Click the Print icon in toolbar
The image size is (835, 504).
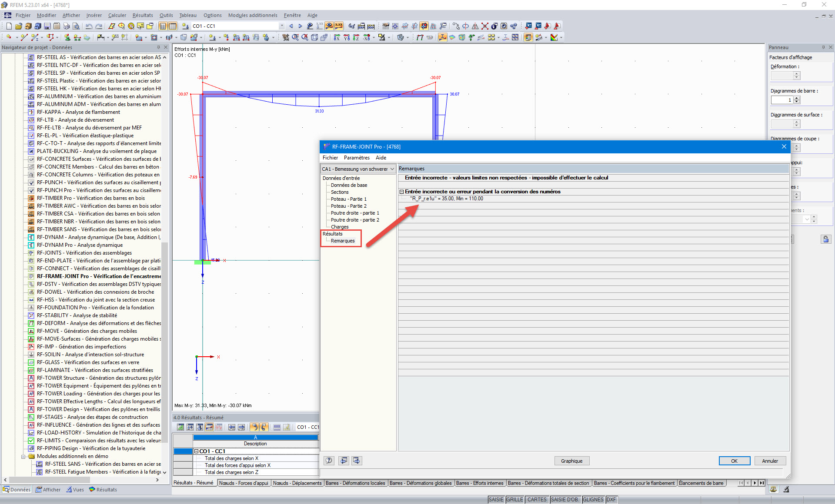coord(66,26)
